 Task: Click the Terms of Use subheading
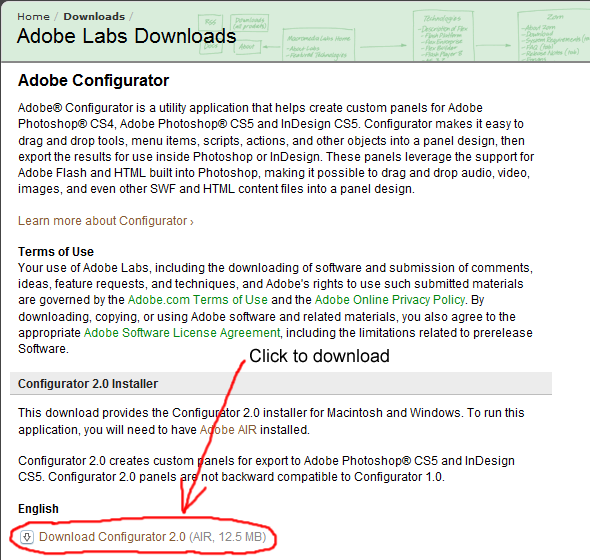coord(56,251)
